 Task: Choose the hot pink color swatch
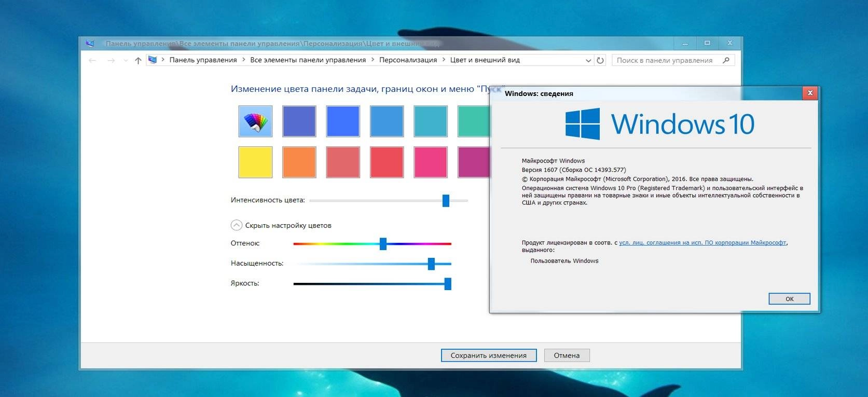(x=431, y=162)
